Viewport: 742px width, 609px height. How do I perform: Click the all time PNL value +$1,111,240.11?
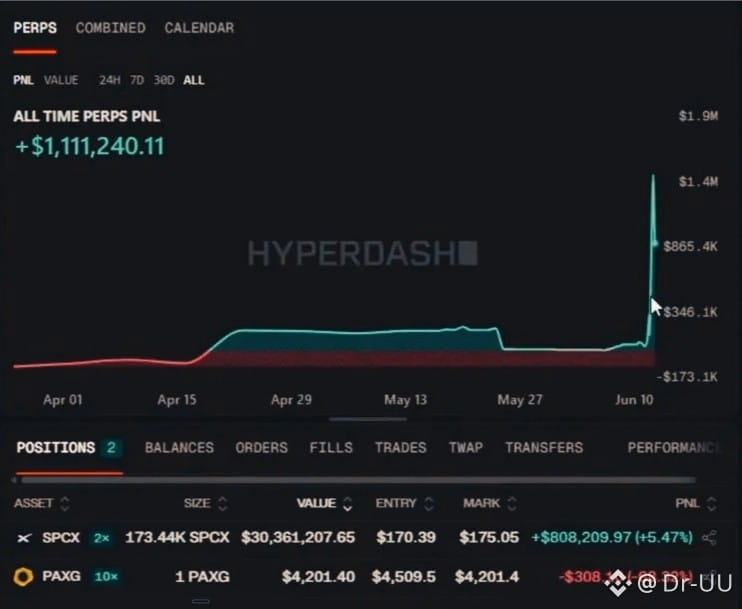point(89,146)
